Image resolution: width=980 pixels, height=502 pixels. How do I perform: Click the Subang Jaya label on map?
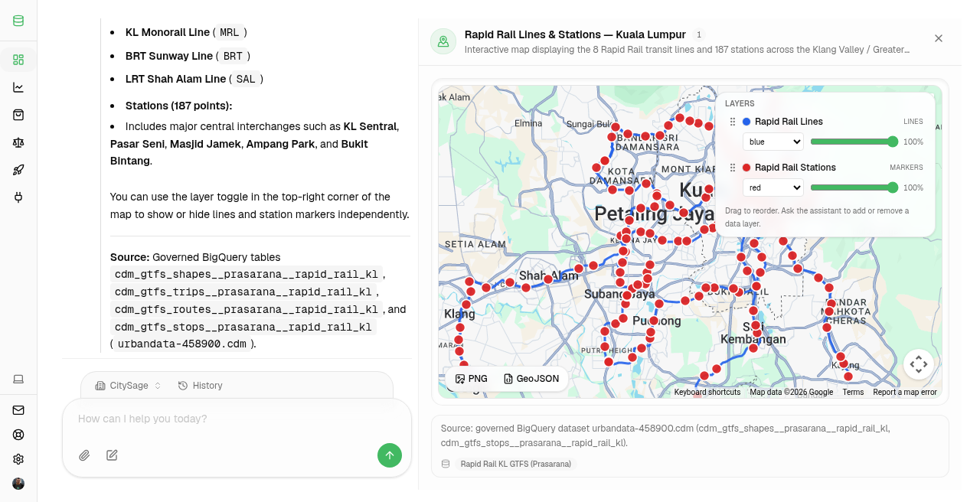tap(619, 294)
